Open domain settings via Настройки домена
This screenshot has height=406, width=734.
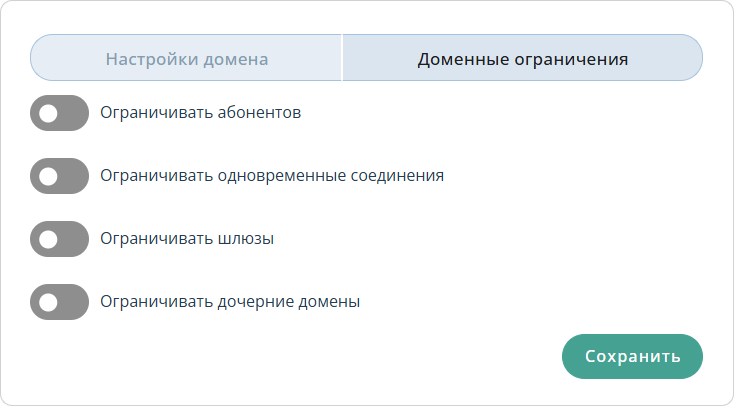(187, 59)
